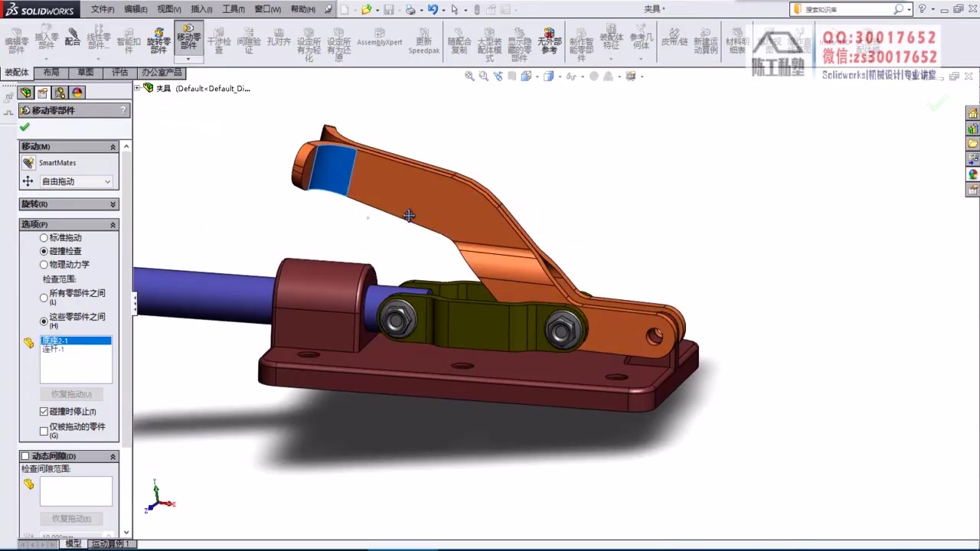
Task: Open the 帮助(H) menu
Action: tap(302, 9)
